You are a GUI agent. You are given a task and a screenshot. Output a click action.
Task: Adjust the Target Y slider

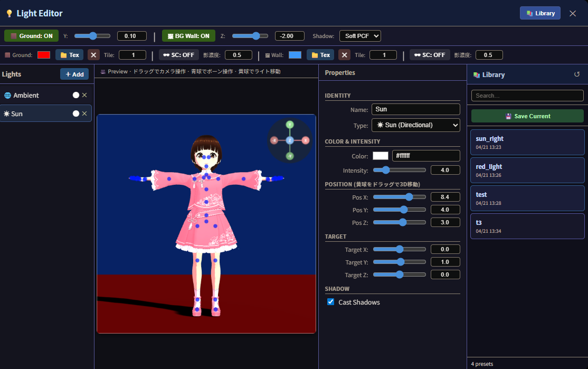point(400,262)
